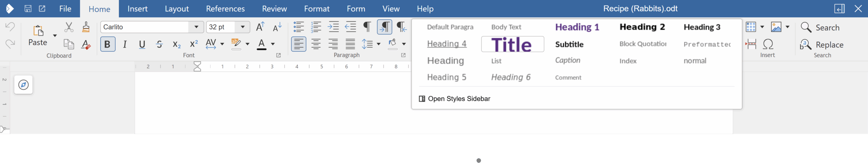Expand the font size dropdown

pyautogui.click(x=243, y=27)
